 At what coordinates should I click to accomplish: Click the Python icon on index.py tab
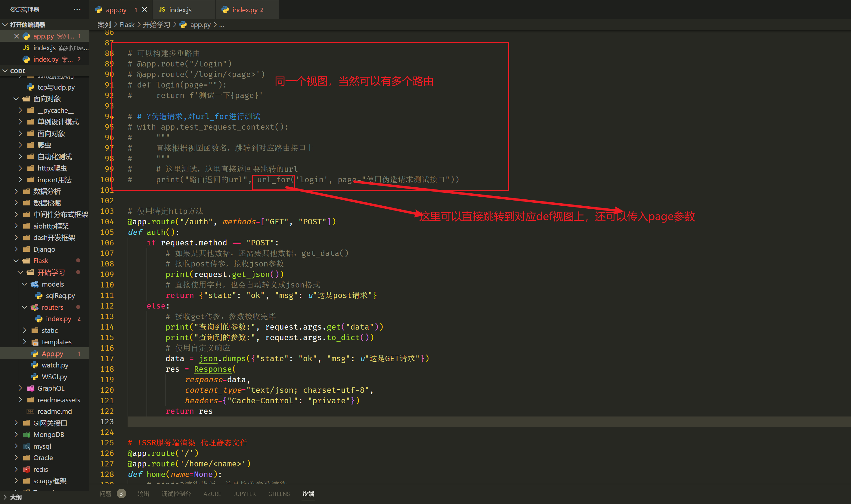click(x=225, y=10)
